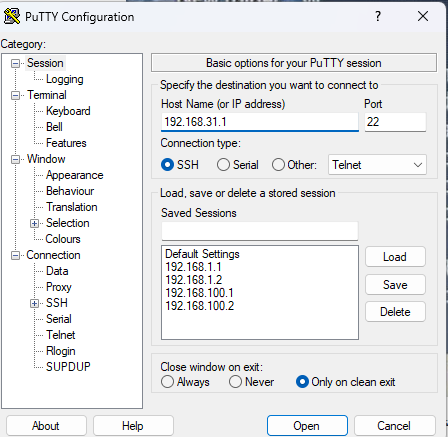The width and height of the screenshot is (448, 437).
Task: Open the Behaviour category
Action: [x=70, y=191]
